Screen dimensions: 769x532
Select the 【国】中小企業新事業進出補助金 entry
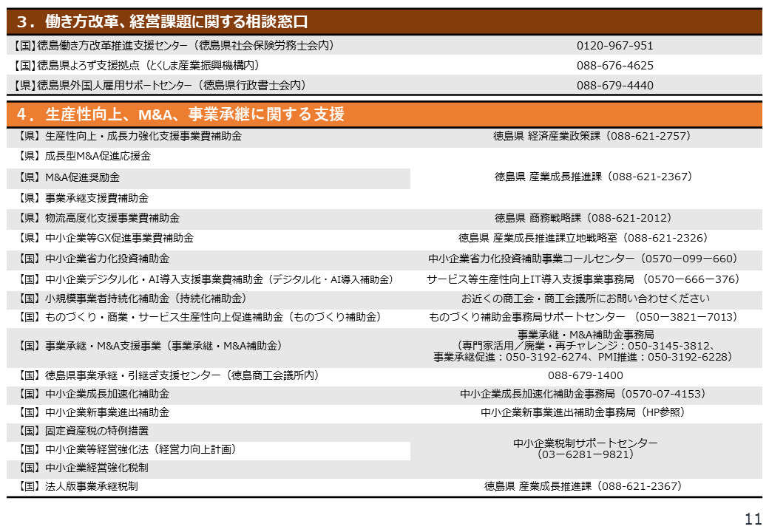coord(94,412)
